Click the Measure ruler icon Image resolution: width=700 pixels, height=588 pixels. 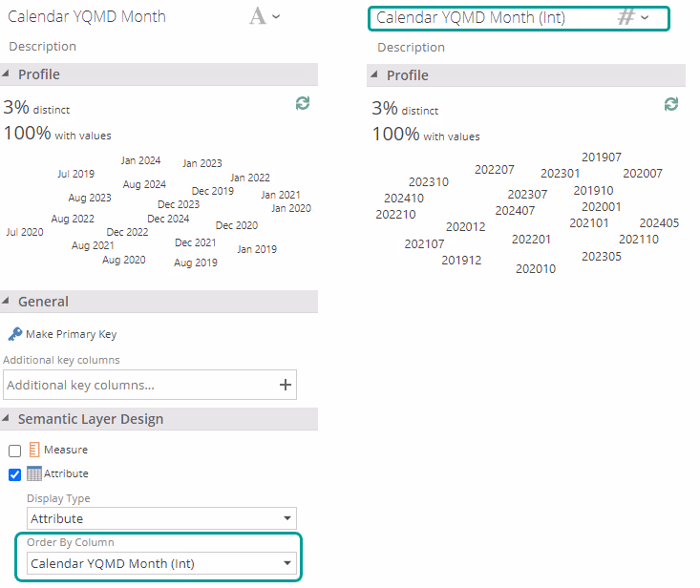click(33, 450)
